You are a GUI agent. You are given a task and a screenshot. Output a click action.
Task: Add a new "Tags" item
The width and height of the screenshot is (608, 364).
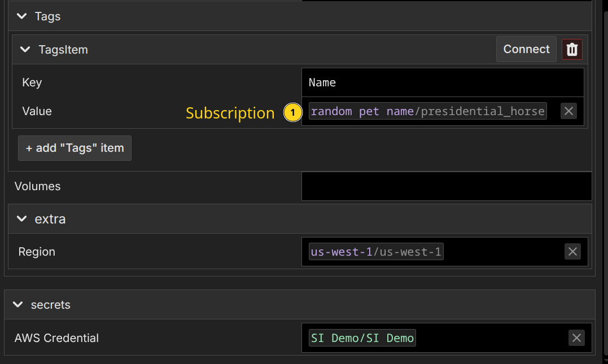(75, 148)
